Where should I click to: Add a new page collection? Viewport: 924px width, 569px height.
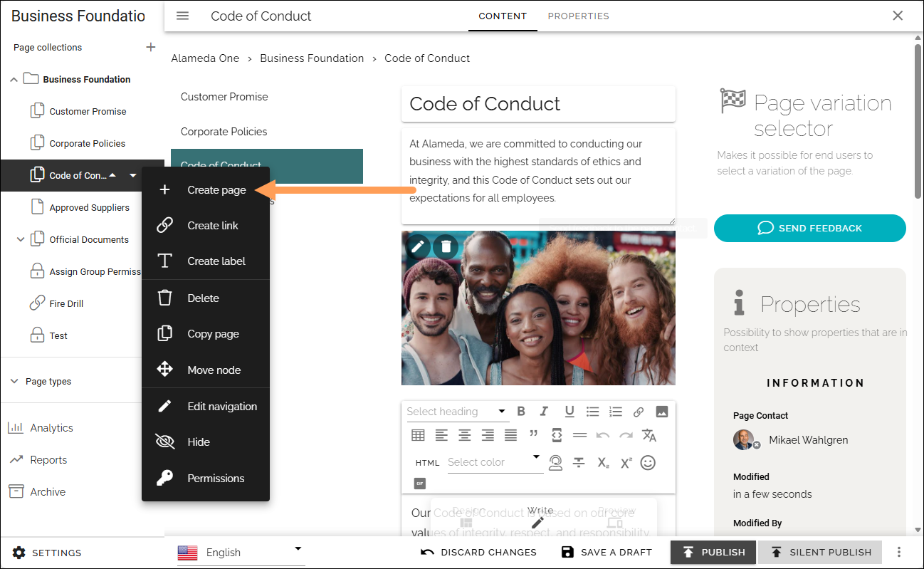coord(150,47)
